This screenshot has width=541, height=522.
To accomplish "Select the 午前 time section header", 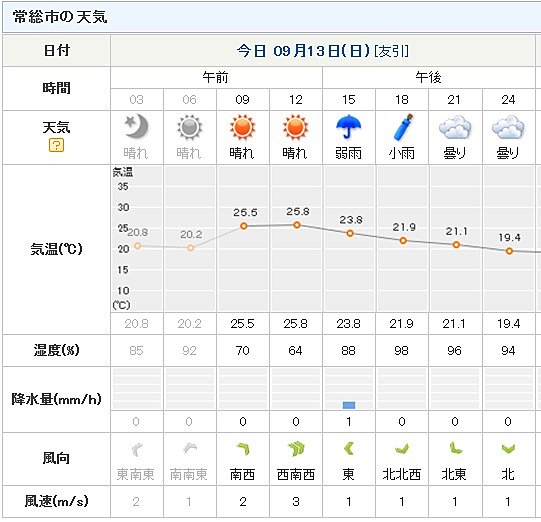I will click(x=216, y=77).
